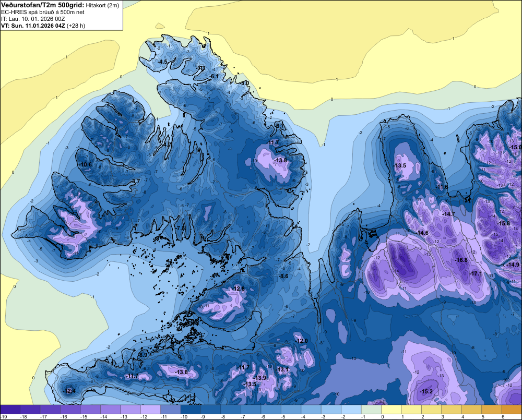Click the -17.1 temperature value
The image size is (522, 420).
pyautogui.click(x=476, y=273)
